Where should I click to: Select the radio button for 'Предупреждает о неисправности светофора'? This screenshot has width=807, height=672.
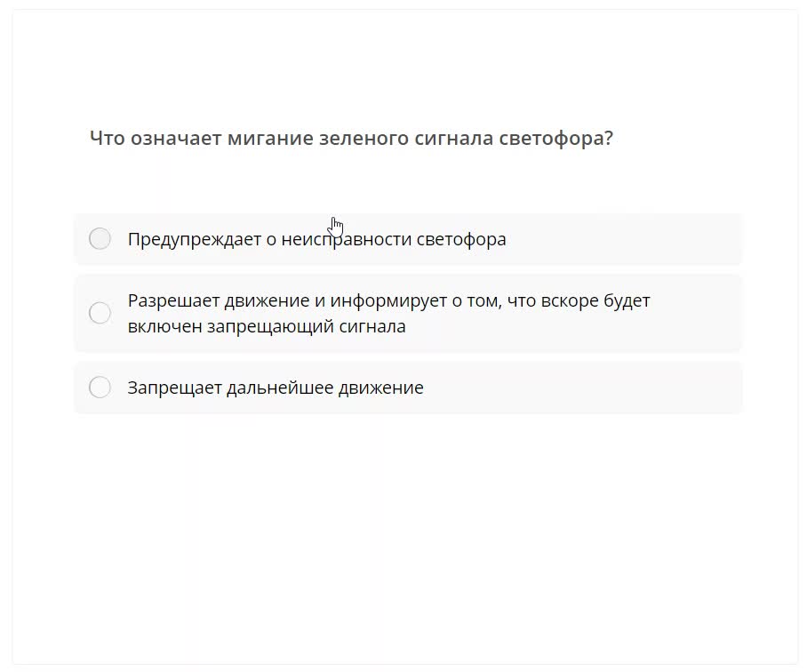coord(100,239)
